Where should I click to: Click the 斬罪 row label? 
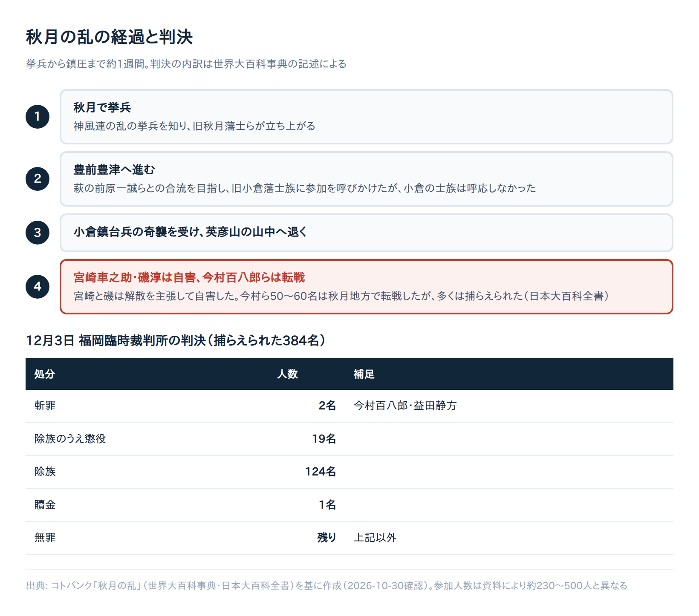tap(45, 406)
